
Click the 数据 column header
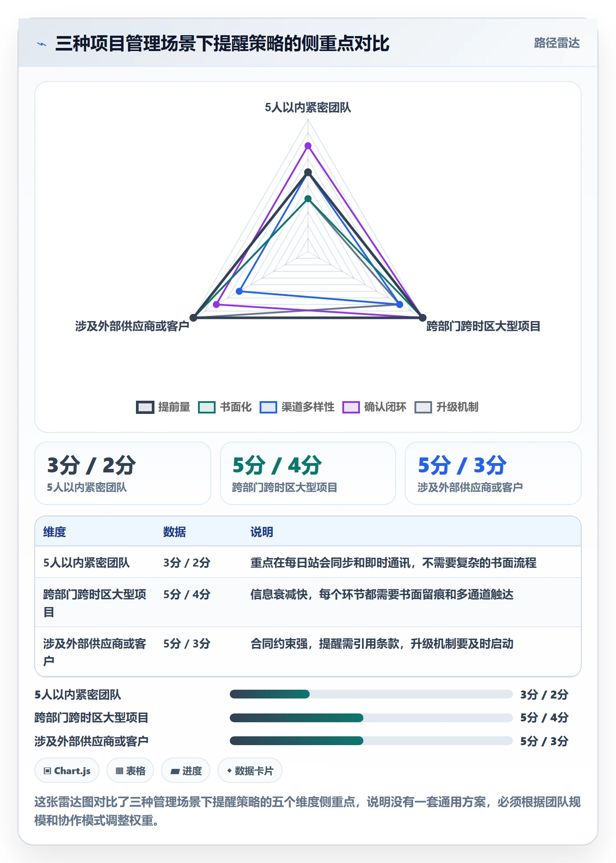click(175, 532)
